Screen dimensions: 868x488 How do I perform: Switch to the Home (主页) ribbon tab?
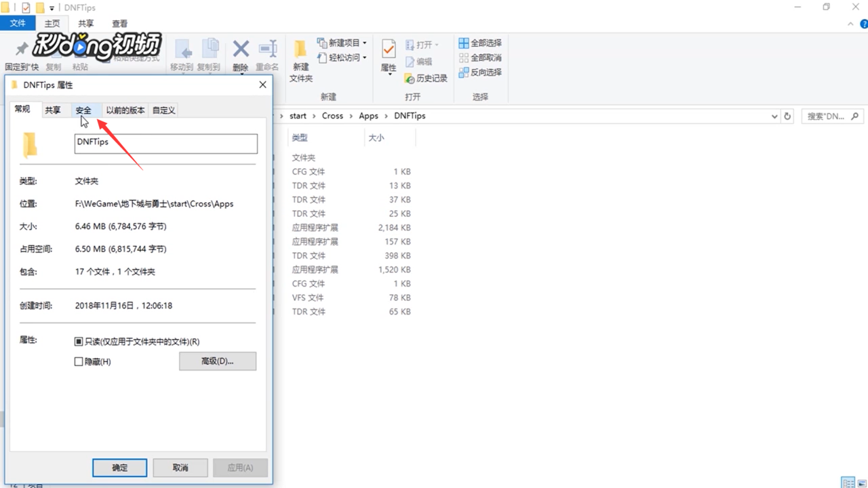click(52, 23)
